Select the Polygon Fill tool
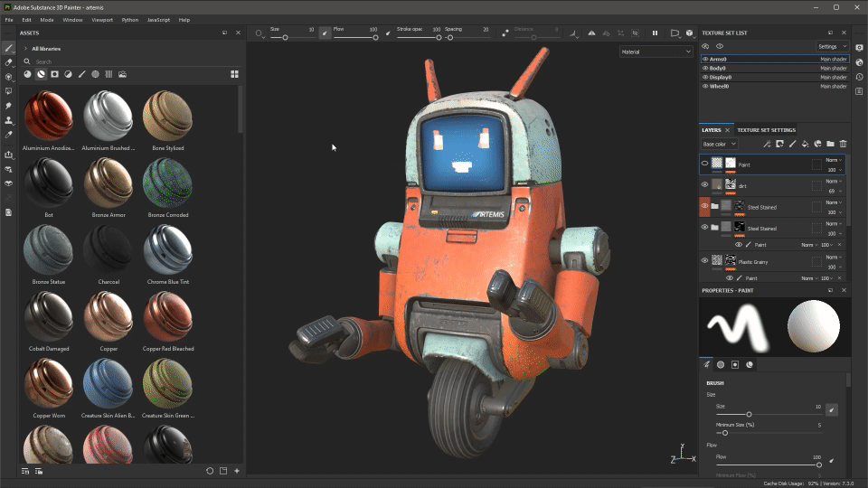This screenshot has width=868, height=488. click(9, 91)
